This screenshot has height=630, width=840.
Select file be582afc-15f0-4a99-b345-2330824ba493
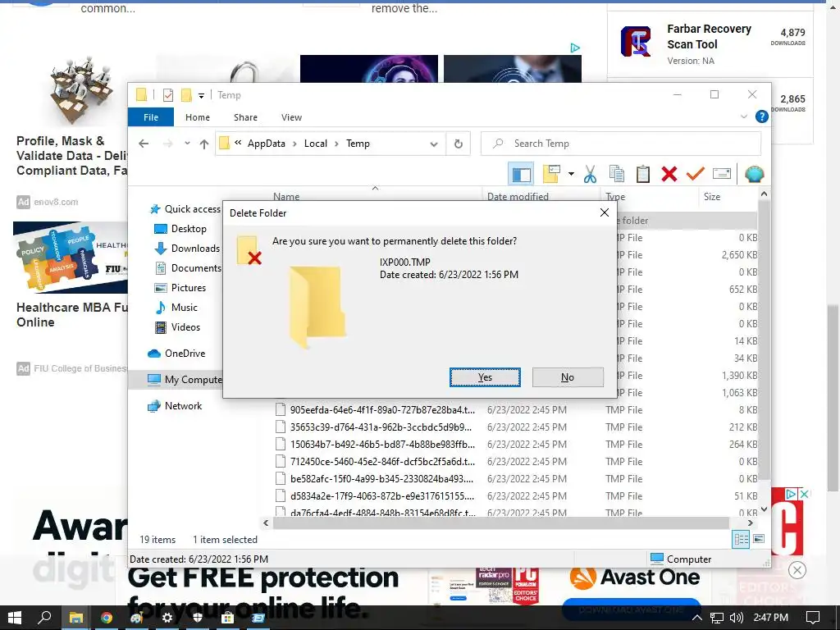point(381,478)
